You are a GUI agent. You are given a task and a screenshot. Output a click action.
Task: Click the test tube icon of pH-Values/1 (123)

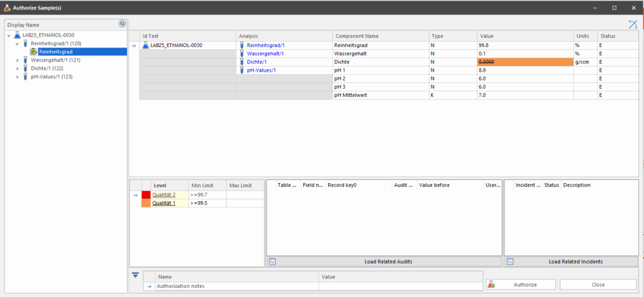[25, 76]
